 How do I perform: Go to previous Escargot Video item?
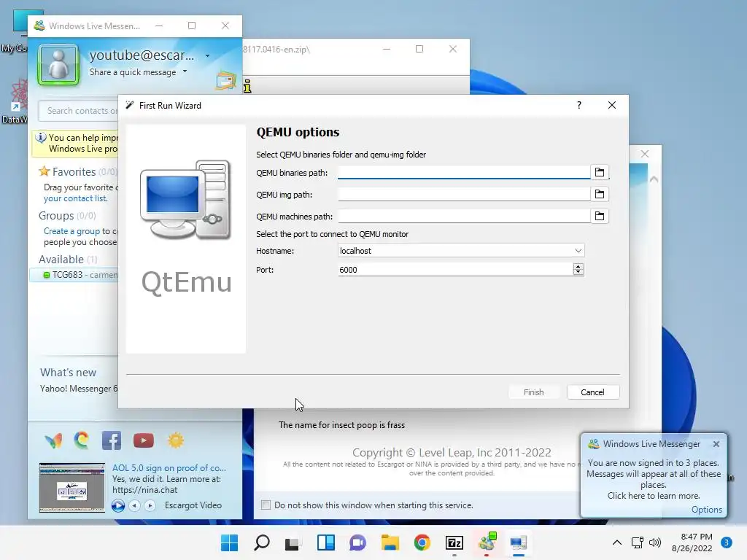click(x=135, y=505)
